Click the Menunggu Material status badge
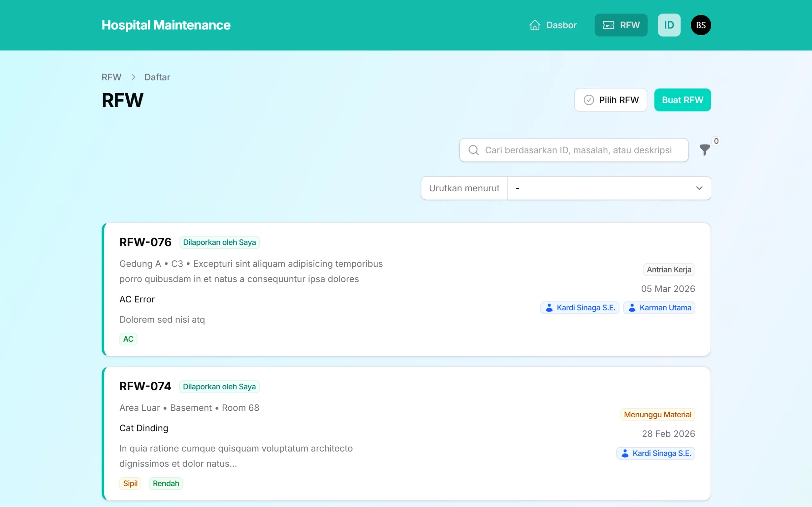The height and width of the screenshot is (507, 812). tap(657, 415)
